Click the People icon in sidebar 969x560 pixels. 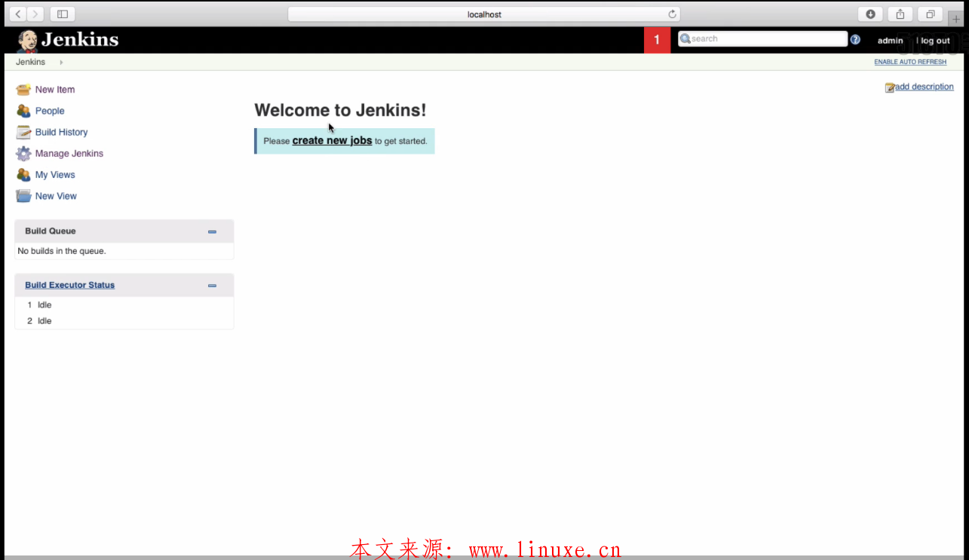point(23,111)
